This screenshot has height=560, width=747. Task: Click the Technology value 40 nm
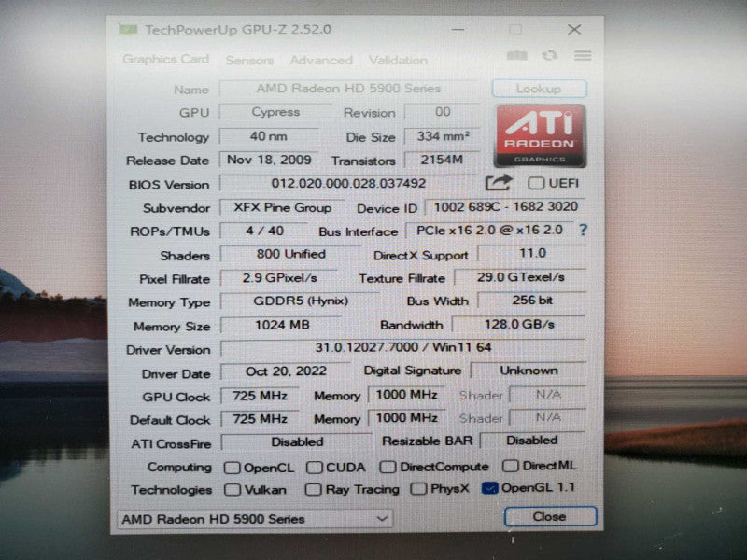click(269, 136)
